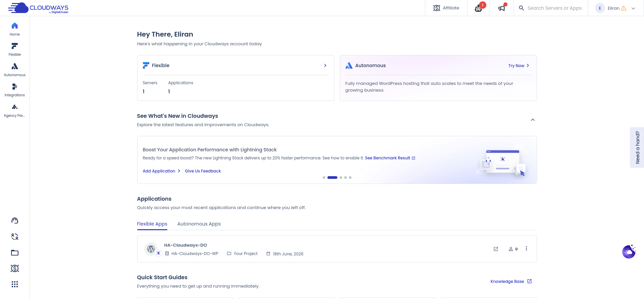644x299 pixels.
Task: Click the account warning triangle icon
Action: (x=624, y=8)
